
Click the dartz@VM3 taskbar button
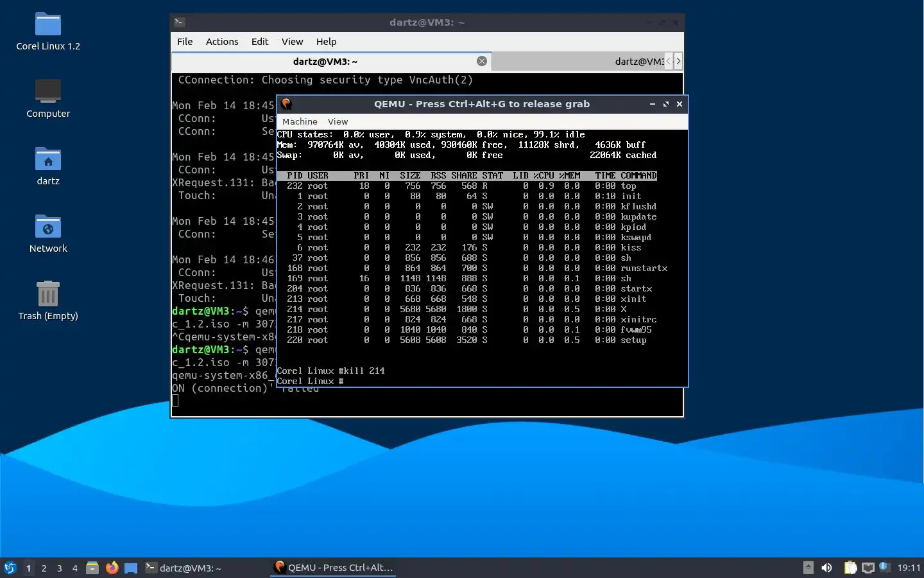point(205,568)
